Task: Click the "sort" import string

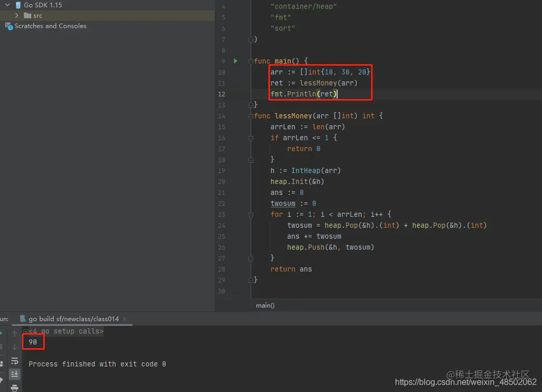Action: click(x=283, y=28)
